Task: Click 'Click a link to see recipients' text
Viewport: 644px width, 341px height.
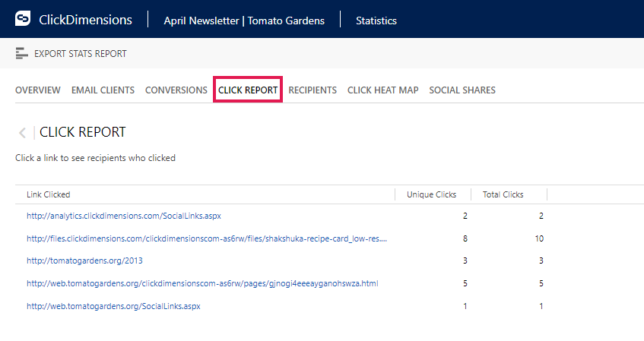Action: [x=95, y=158]
